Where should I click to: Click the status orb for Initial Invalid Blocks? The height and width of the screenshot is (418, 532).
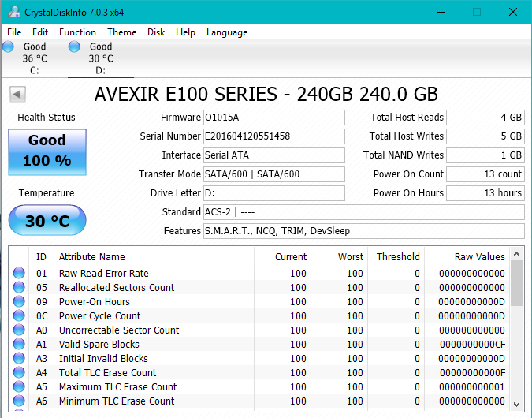(19, 358)
